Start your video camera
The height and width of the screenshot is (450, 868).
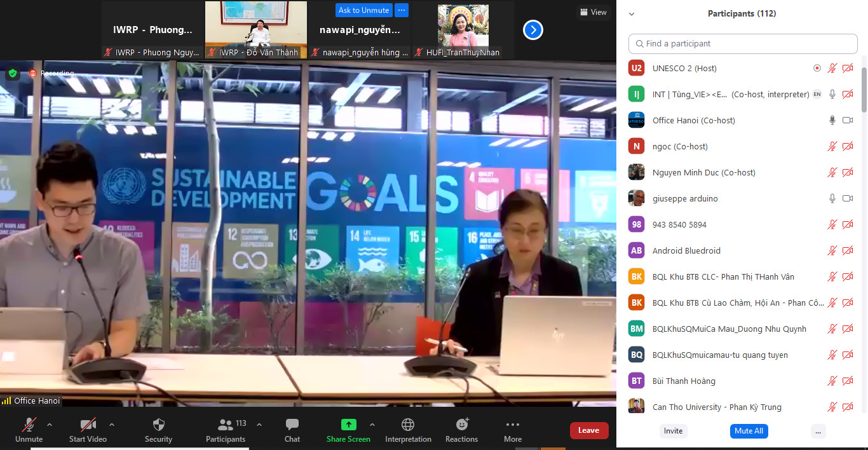[x=88, y=430]
